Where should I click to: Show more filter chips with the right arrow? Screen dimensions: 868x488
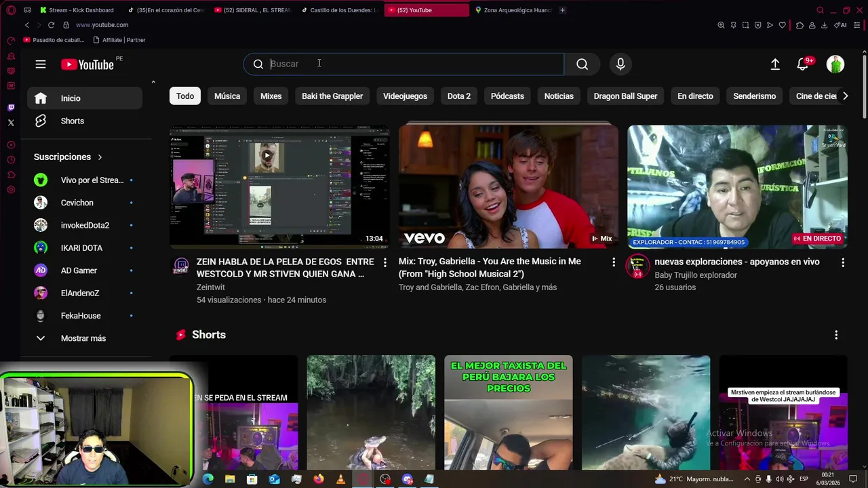[845, 96]
